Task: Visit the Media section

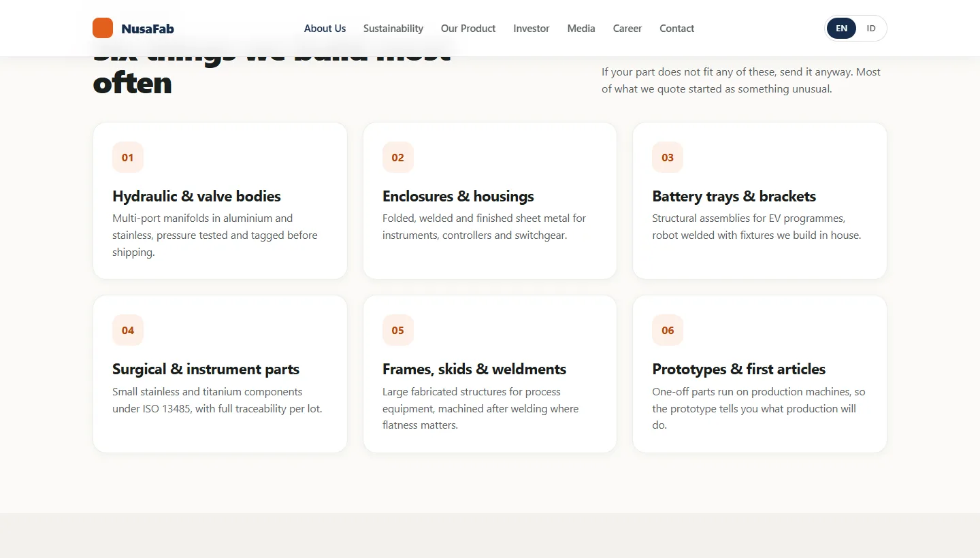Action: [x=581, y=29]
